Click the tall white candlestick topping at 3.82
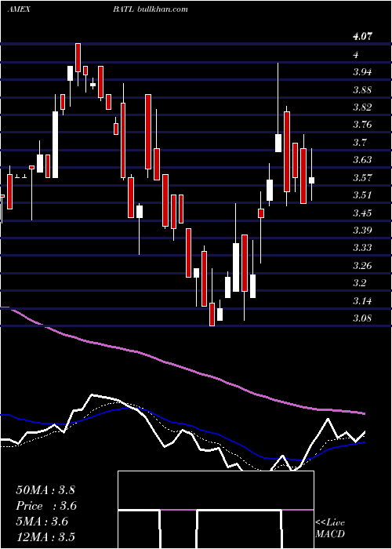The width and height of the screenshot is (392, 549). (56, 144)
